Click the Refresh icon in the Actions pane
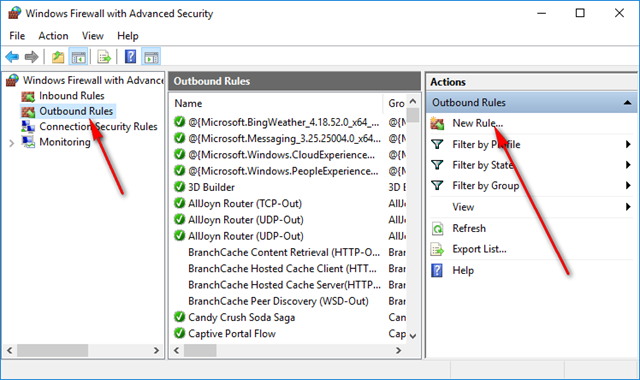This screenshot has width=640, height=380. [438, 229]
